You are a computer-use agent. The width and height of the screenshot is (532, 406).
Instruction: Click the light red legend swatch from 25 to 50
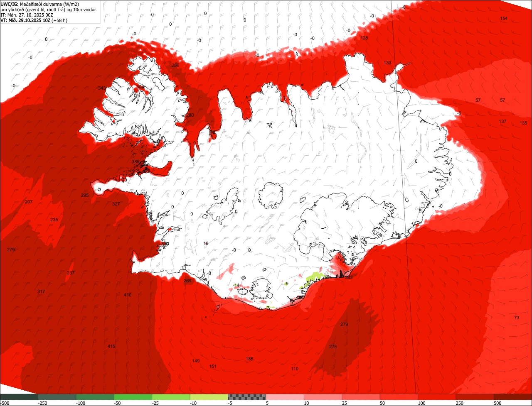pos(361,397)
